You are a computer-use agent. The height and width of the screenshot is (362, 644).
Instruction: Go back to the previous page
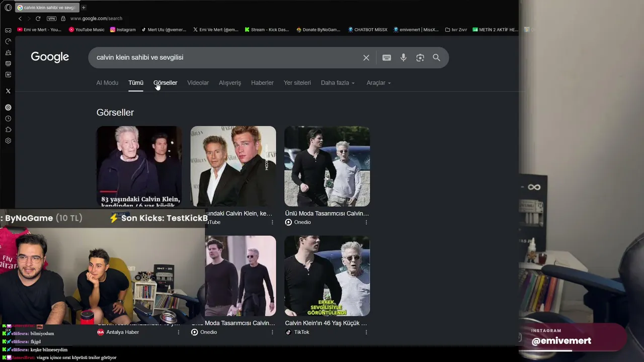(20, 19)
